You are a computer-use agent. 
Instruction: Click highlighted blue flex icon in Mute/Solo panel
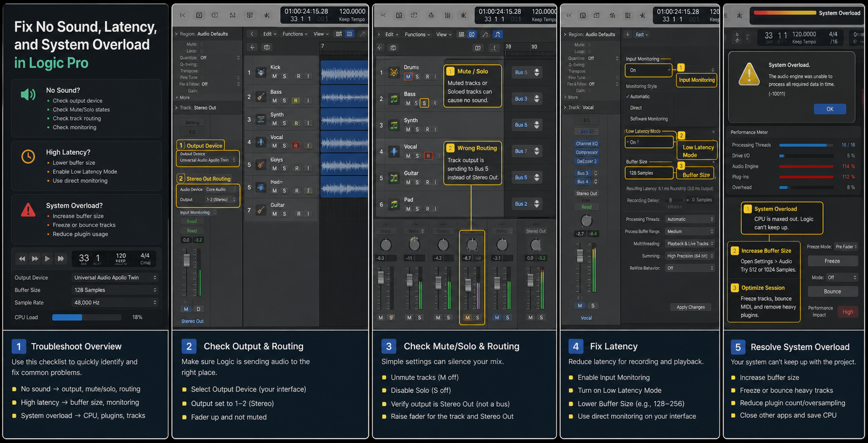tap(497, 34)
